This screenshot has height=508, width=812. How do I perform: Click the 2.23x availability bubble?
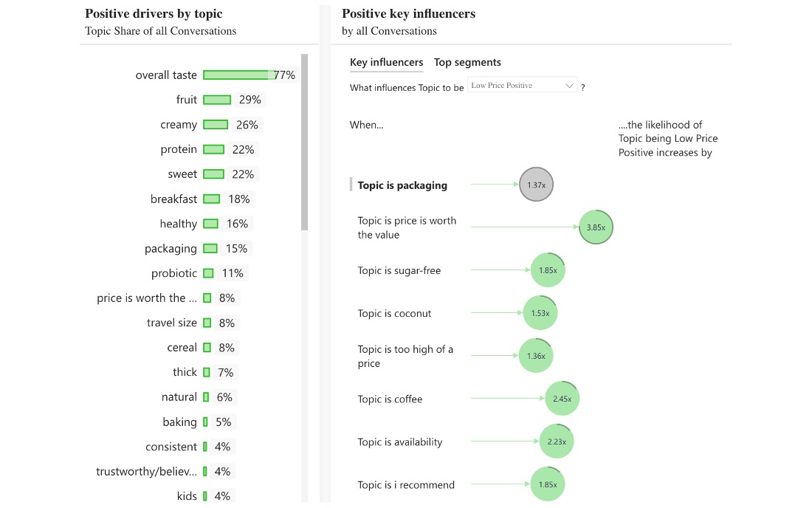click(x=557, y=442)
